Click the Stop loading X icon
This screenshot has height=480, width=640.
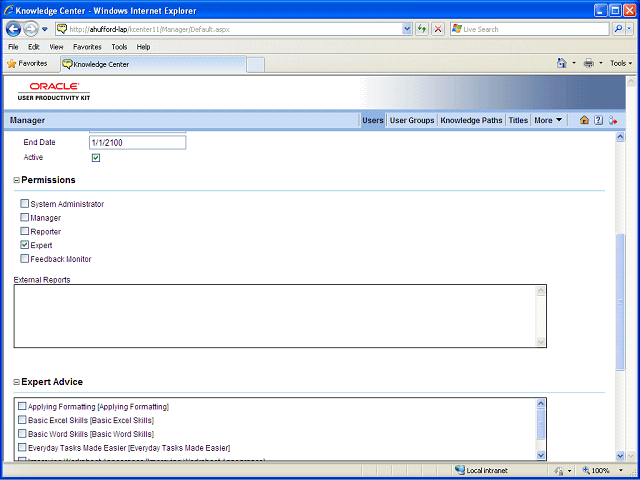[438, 29]
